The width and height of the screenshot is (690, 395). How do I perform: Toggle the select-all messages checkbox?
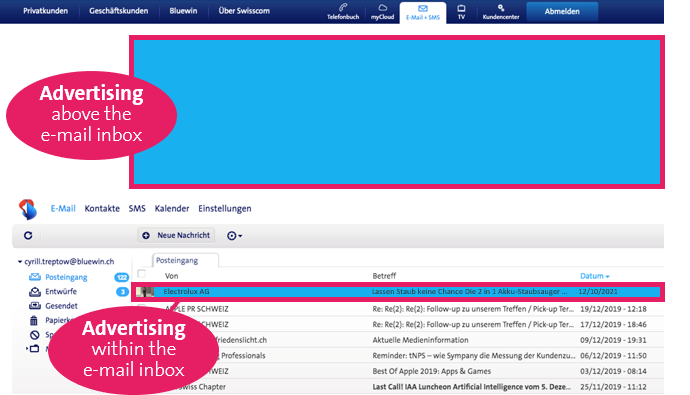pyautogui.click(x=141, y=274)
